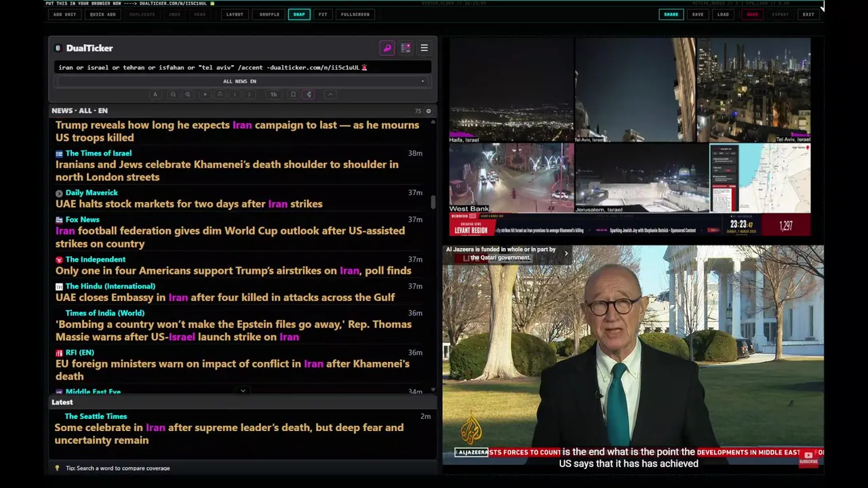Image resolution: width=868 pixels, height=488 pixels.
Task: Click the bookmark icon in ticker toolbar
Action: point(293,94)
